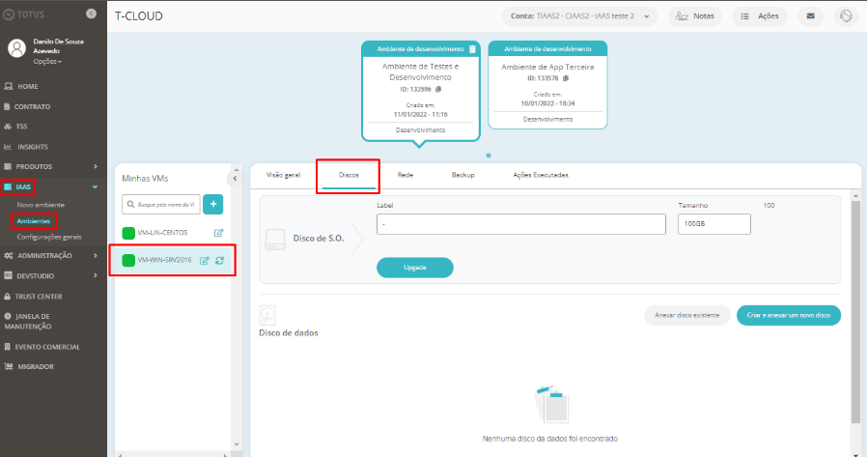Open Novo ambiente sub-item
The image size is (868, 458).
click(x=41, y=205)
